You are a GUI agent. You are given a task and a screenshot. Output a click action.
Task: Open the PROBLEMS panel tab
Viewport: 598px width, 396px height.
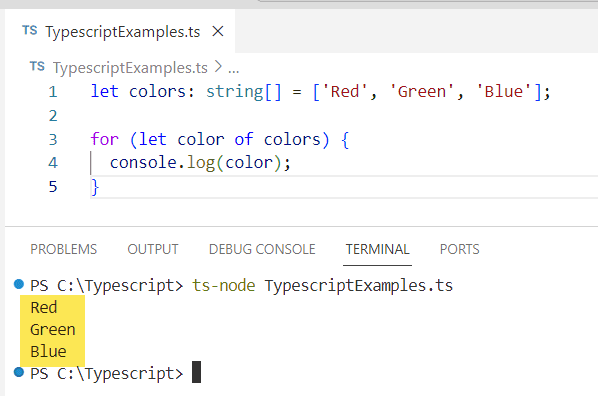coord(64,249)
